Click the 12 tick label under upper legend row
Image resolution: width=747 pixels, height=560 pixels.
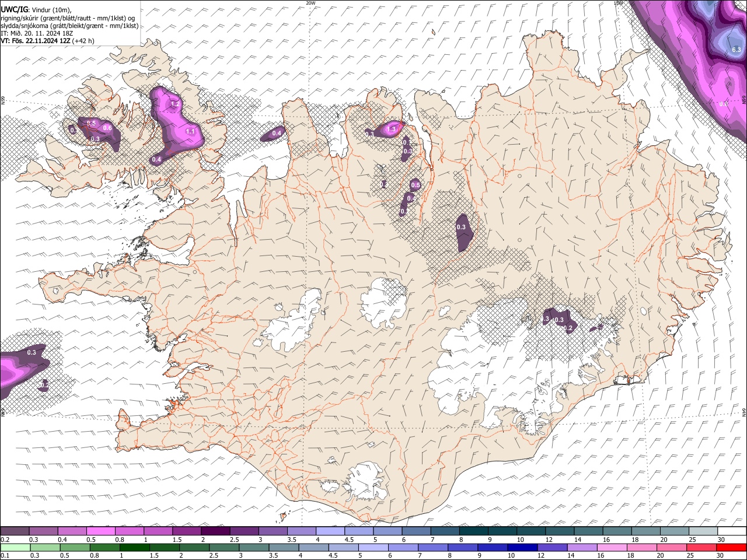549,540
